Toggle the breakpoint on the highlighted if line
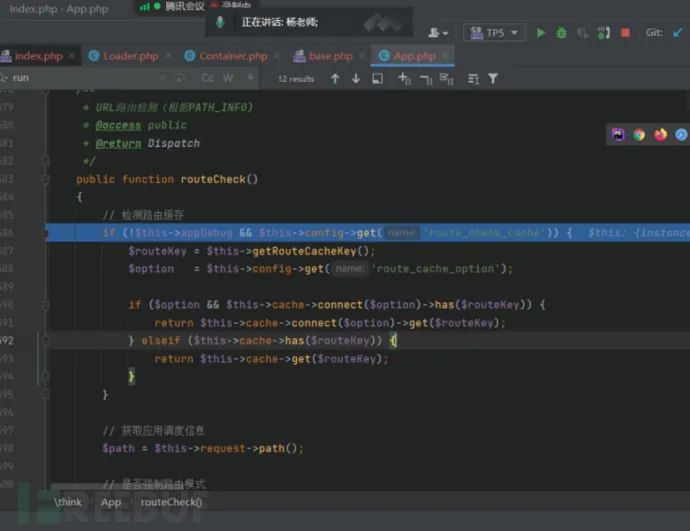The height and width of the screenshot is (531, 690). coord(45,233)
